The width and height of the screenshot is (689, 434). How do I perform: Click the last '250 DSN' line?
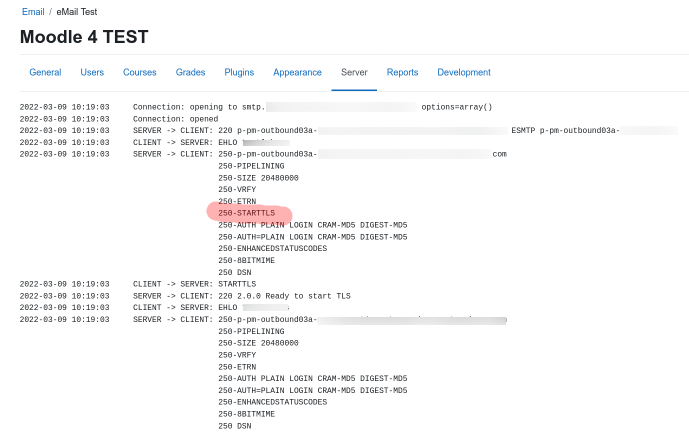click(235, 426)
